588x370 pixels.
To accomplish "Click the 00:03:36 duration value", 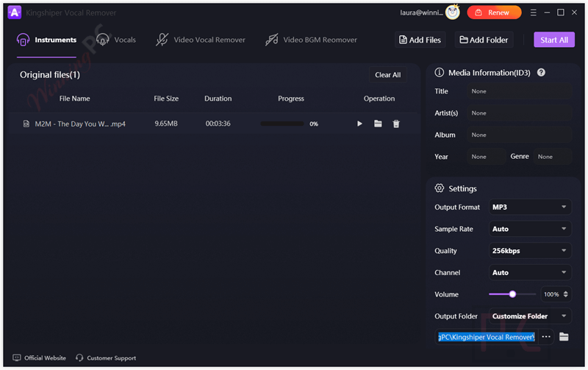I will [x=218, y=124].
